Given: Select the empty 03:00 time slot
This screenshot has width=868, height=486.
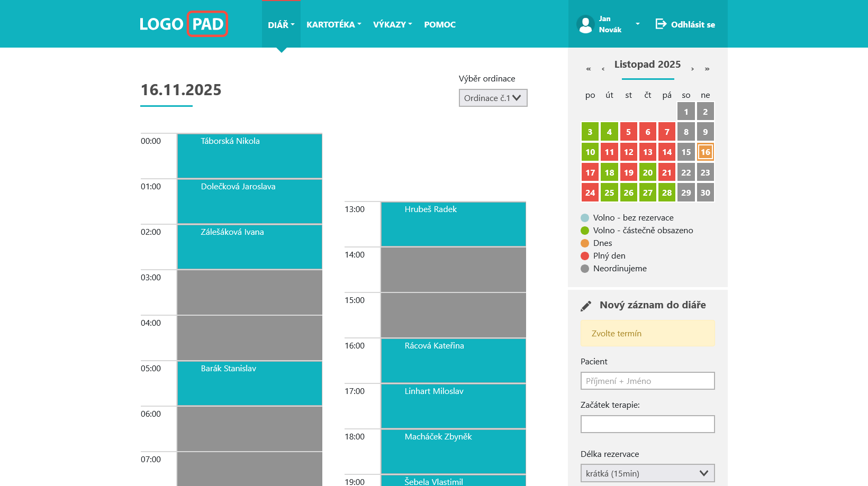Looking at the screenshot, I should 249,292.
